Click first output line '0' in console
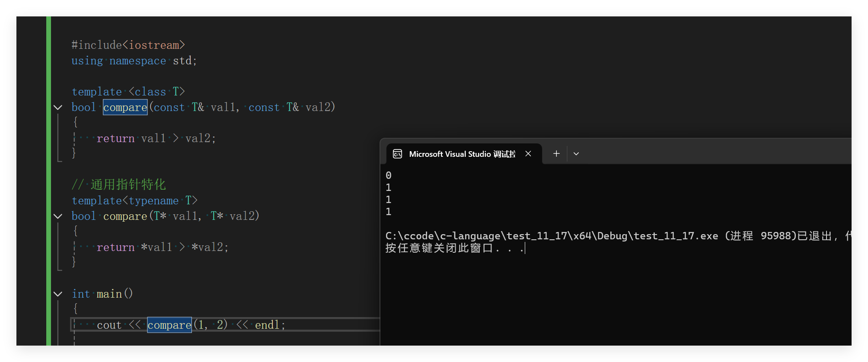Image resolution: width=868 pixels, height=362 pixels. 389,175
